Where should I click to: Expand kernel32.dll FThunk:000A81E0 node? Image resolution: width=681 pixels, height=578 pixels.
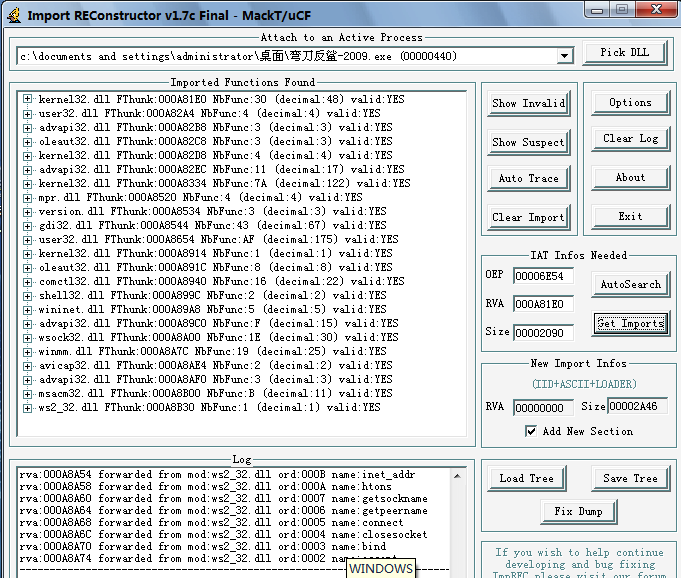click(27, 99)
